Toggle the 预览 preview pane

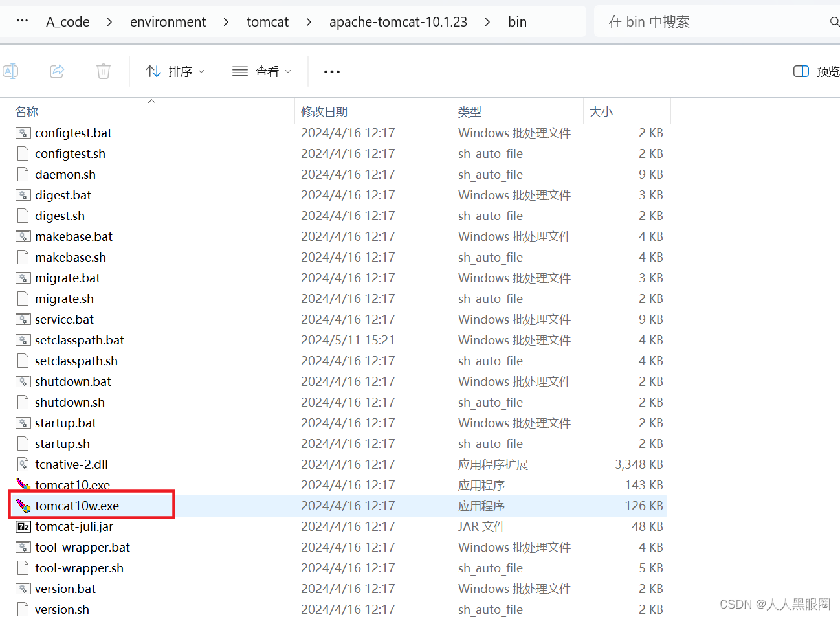click(x=817, y=71)
